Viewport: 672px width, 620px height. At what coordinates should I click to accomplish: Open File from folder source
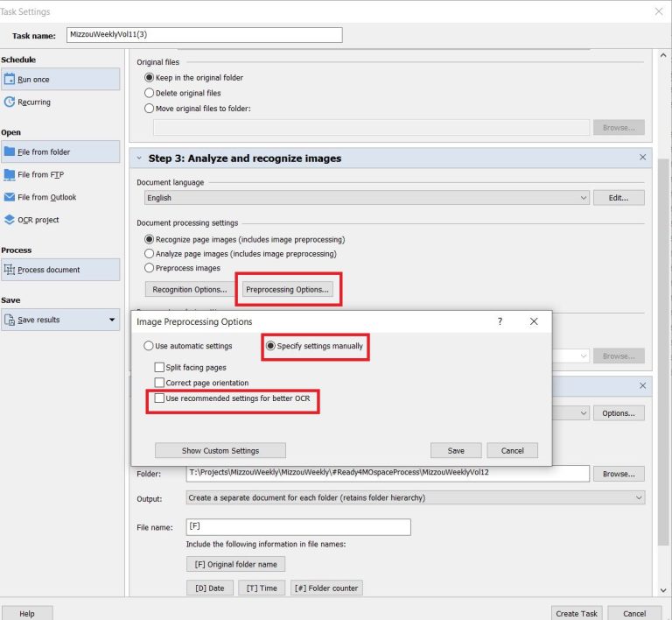(10, 151)
